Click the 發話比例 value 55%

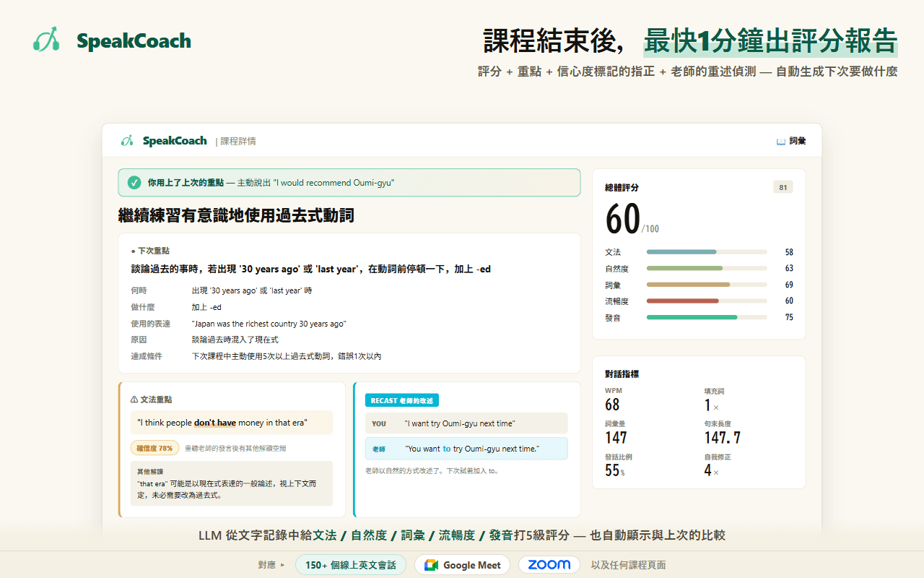614,470
